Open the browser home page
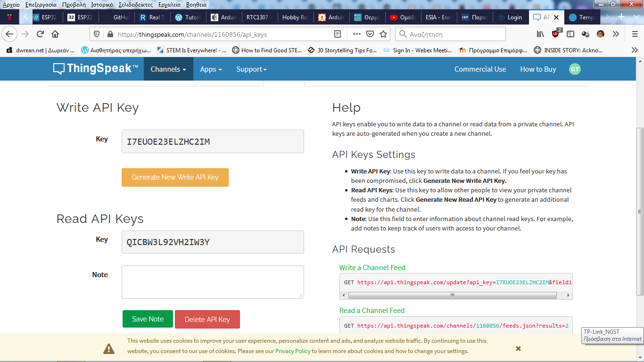This screenshot has width=644, height=362. tap(55, 34)
